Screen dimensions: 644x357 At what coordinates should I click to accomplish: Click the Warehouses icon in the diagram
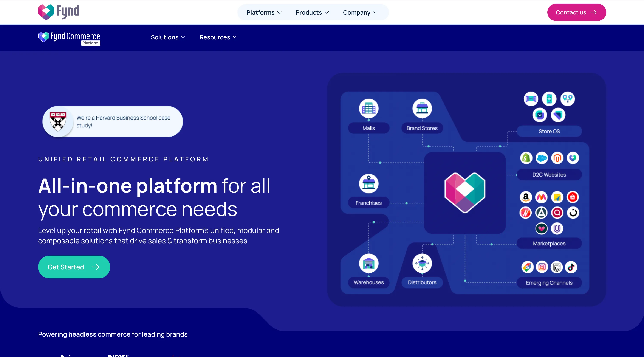tap(368, 263)
